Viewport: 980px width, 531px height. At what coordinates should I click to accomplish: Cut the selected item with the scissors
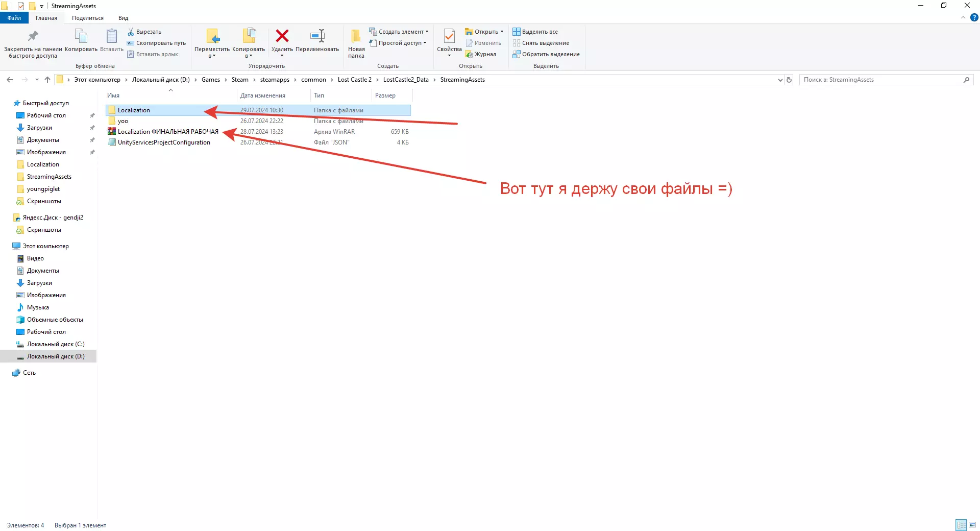[144, 32]
